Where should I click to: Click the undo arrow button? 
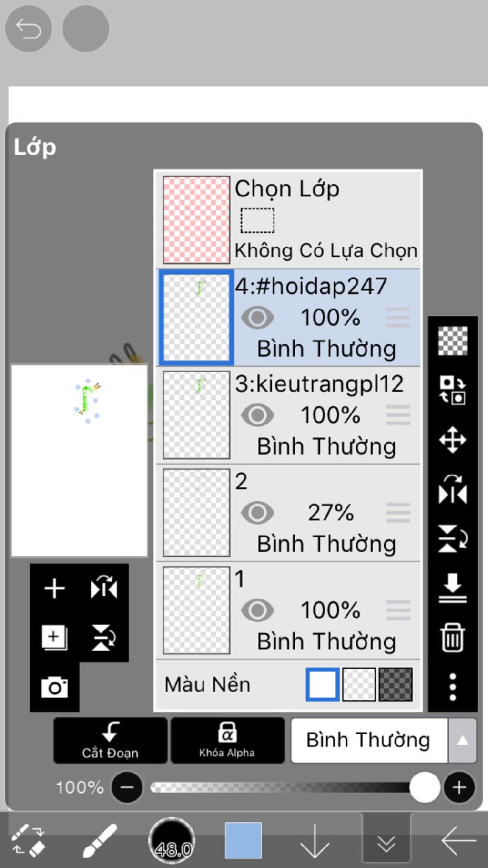28,29
